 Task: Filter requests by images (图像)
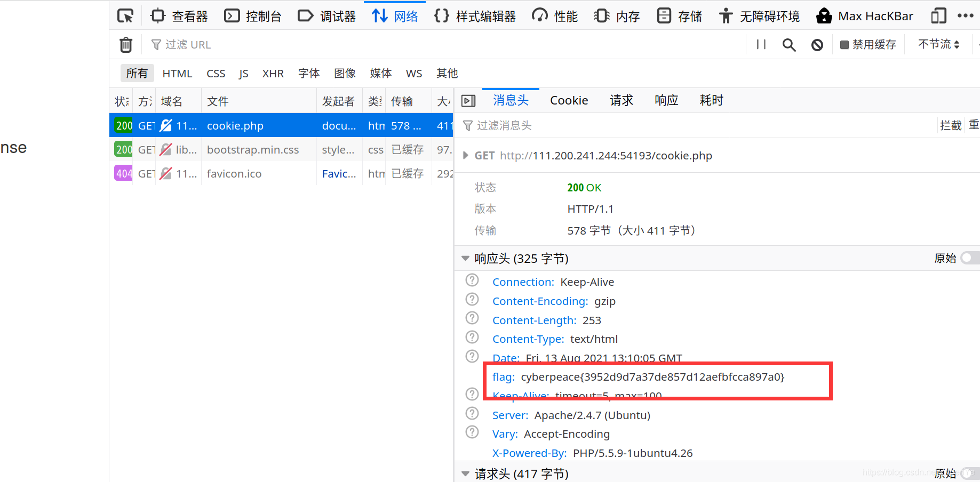[345, 74]
